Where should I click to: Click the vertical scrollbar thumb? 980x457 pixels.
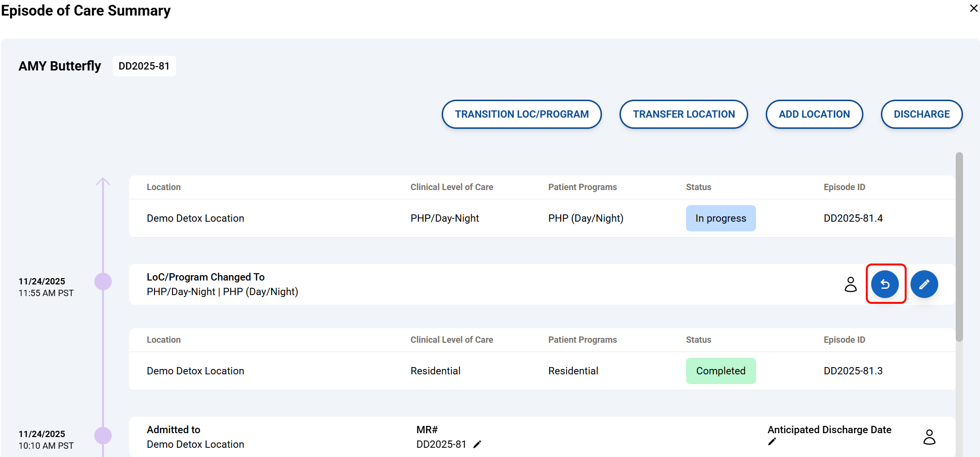click(959, 247)
